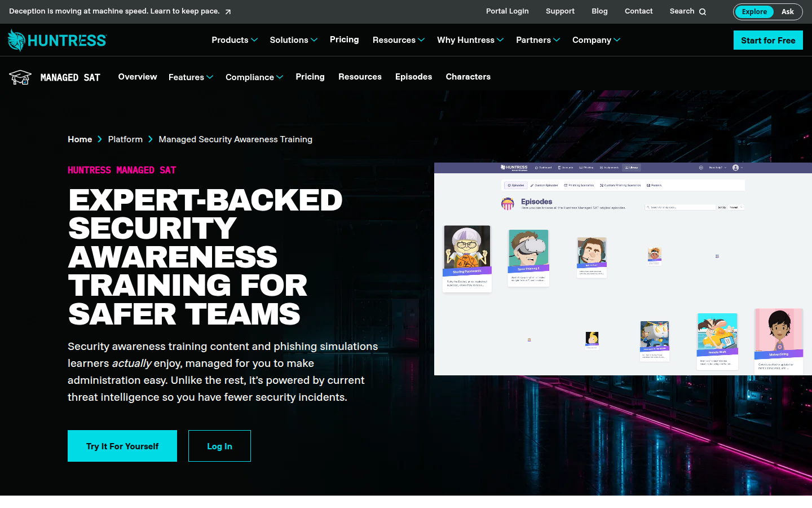Go to the Overview tab
This screenshot has height=508, width=812.
tap(138, 77)
